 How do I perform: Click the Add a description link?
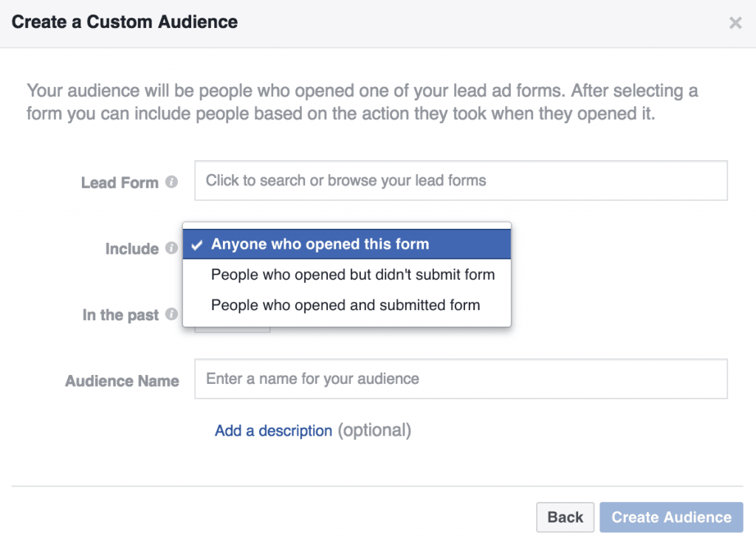273,430
